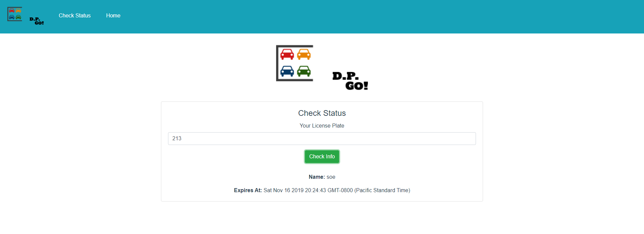Click the large D.P. GO! wordmark

(350, 81)
